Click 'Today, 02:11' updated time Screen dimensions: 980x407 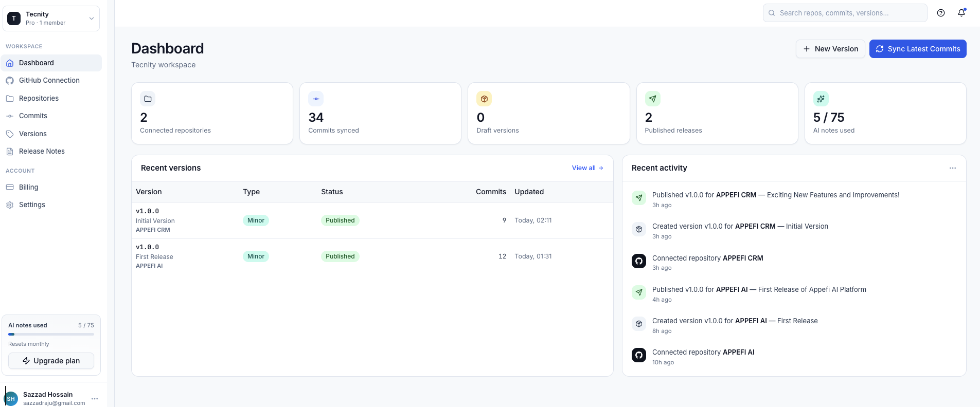click(533, 220)
